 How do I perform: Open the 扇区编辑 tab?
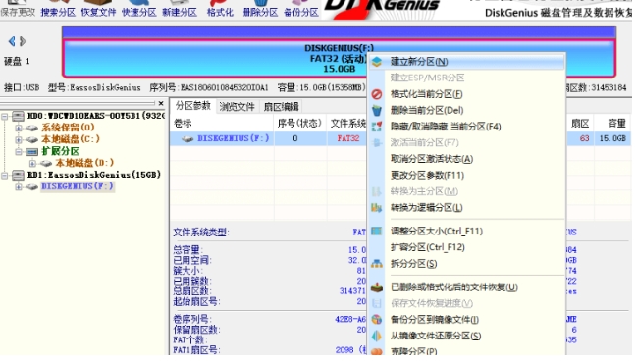281,107
